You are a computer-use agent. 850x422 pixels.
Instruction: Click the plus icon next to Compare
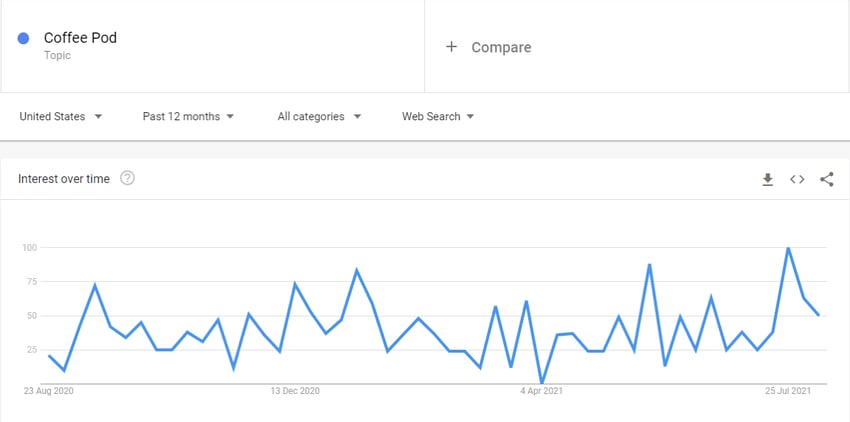point(451,47)
